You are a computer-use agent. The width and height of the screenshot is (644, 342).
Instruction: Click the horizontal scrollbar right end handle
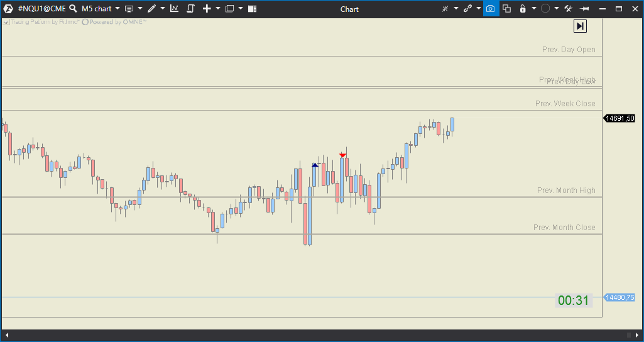pyautogui.click(x=629, y=335)
